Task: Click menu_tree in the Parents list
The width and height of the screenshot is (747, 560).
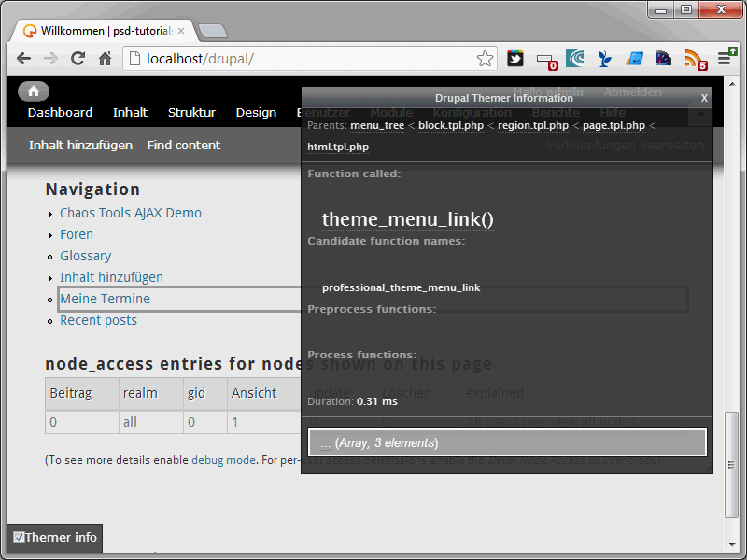Action: pos(377,125)
